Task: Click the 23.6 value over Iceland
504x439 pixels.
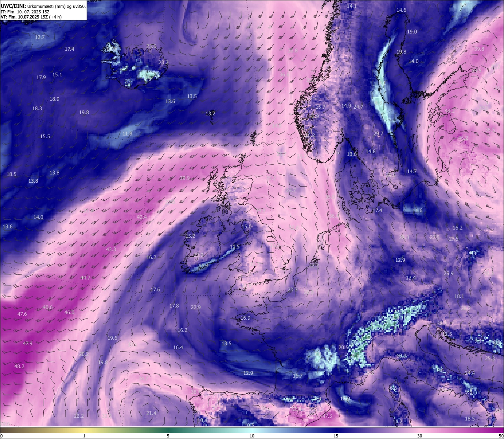Action: pos(151,46)
